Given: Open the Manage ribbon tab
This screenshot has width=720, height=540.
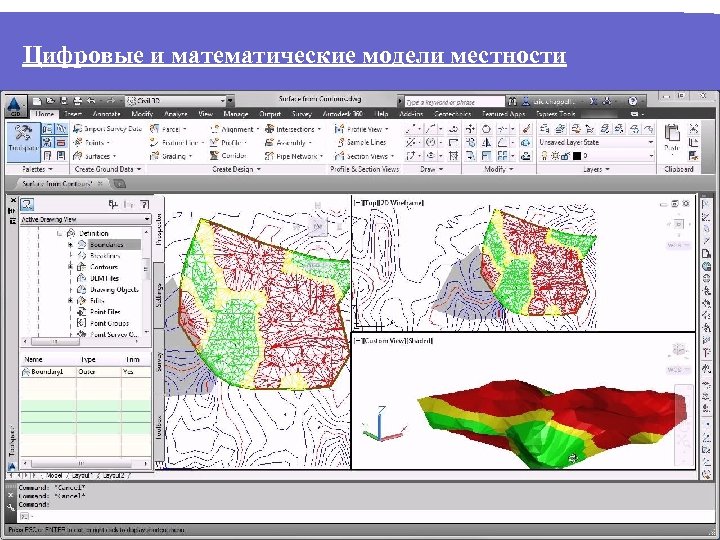Looking at the screenshot, I should pyautogui.click(x=236, y=113).
